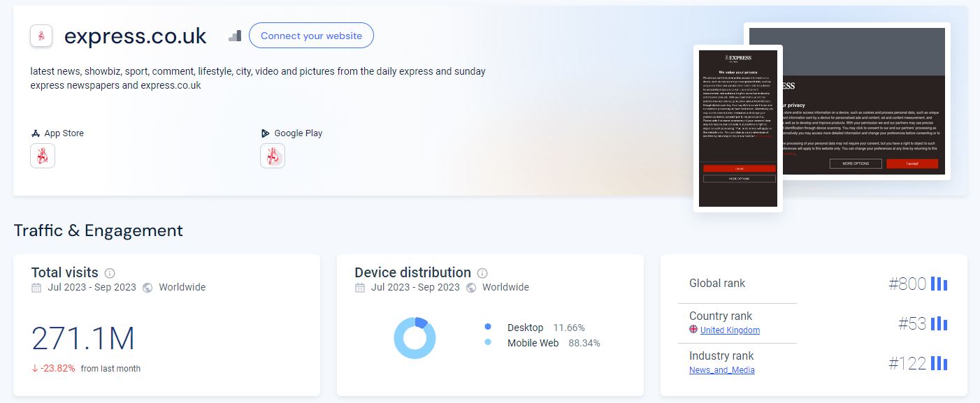This screenshot has height=403, width=980.
Task: Click the bar chart icon beside express.co.uk
Action: 235,36
